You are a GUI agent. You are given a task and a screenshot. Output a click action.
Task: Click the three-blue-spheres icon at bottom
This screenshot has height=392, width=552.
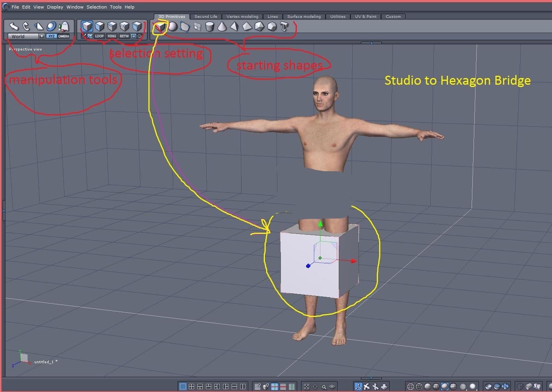click(x=505, y=387)
